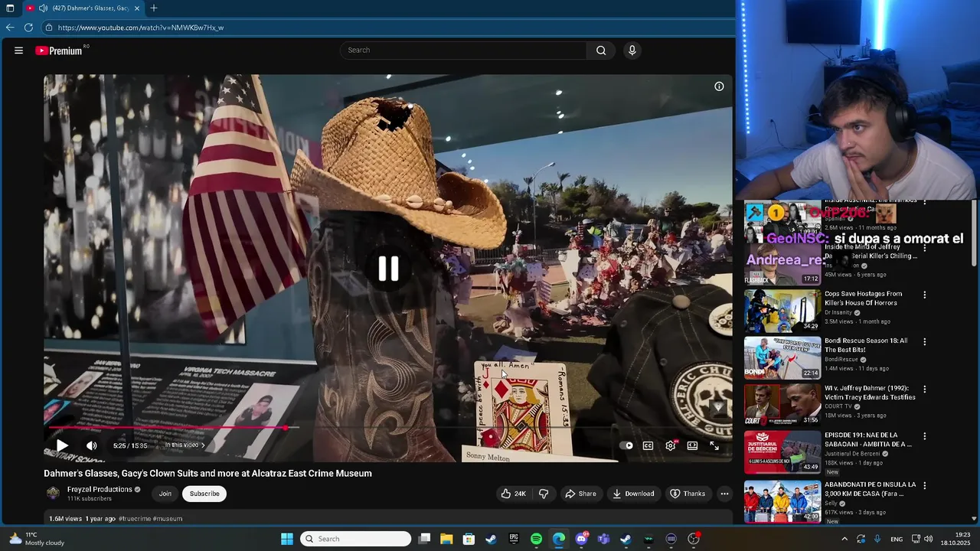980x551 pixels.
Task: Open File Explorer from the taskbar
Action: coord(446,539)
